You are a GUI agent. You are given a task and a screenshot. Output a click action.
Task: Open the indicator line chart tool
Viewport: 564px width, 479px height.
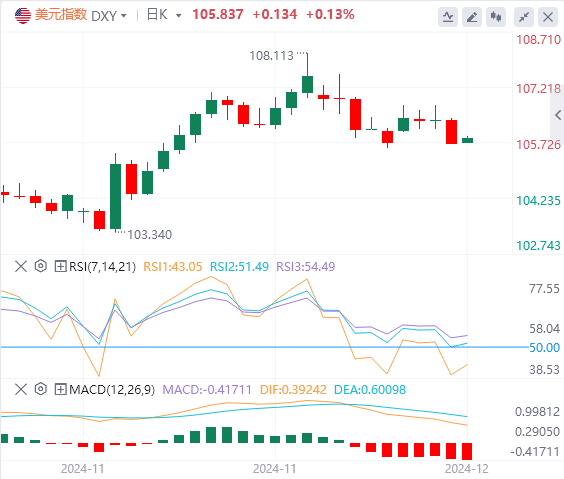click(448, 17)
